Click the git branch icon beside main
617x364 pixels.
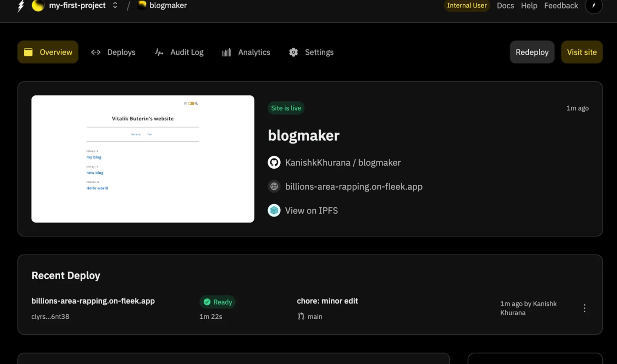(x=301, y=316)
